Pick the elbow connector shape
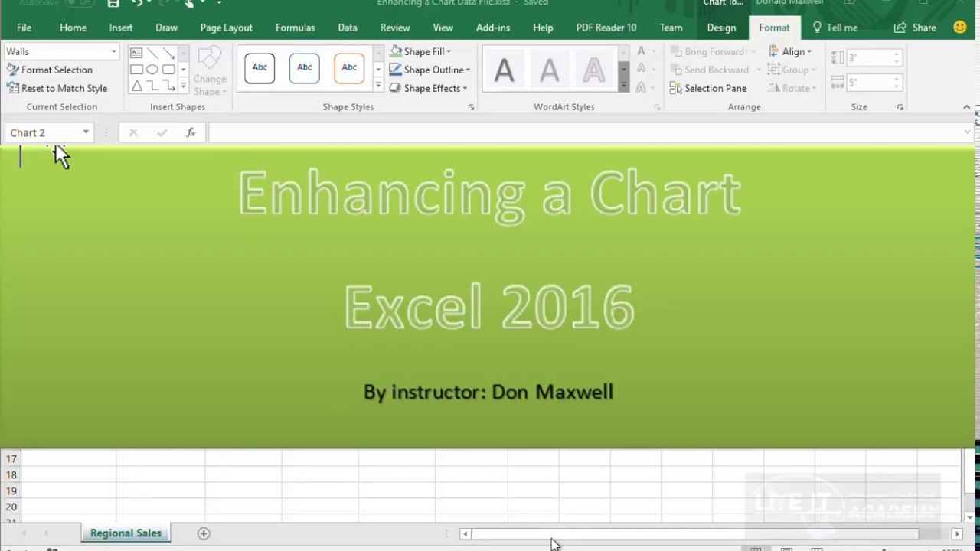The height and width of the screenshot is (551, 980). (152, 86)
